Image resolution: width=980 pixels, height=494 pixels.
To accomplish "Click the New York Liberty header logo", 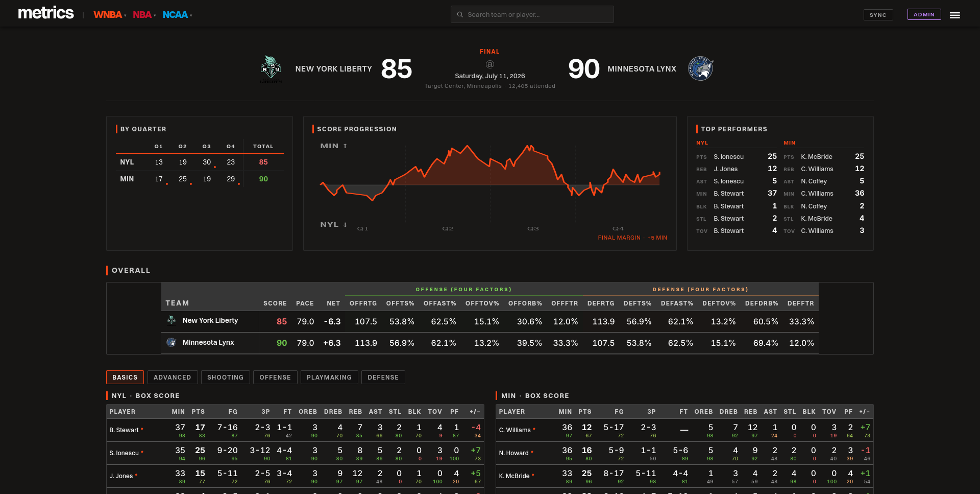I will point(271,69).
